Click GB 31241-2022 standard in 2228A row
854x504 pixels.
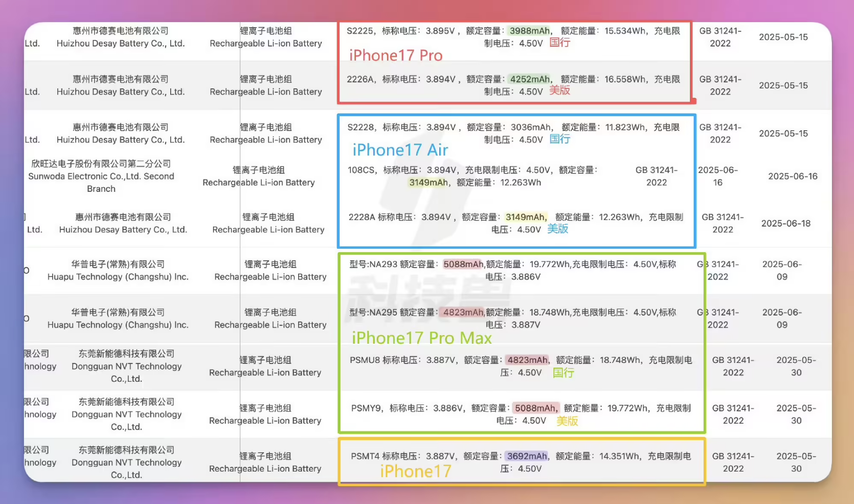pyautogui.click(x=723, y=223)
